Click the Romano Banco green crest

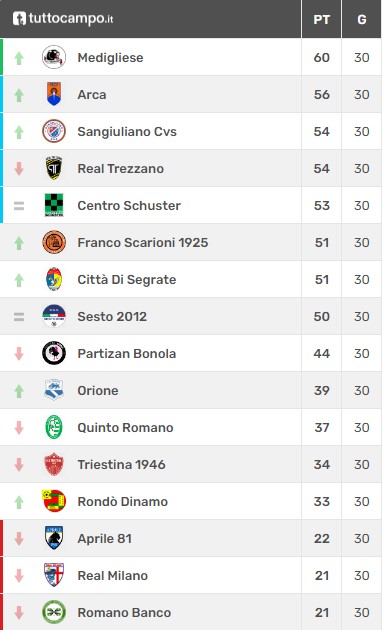[x=54, y=612]
